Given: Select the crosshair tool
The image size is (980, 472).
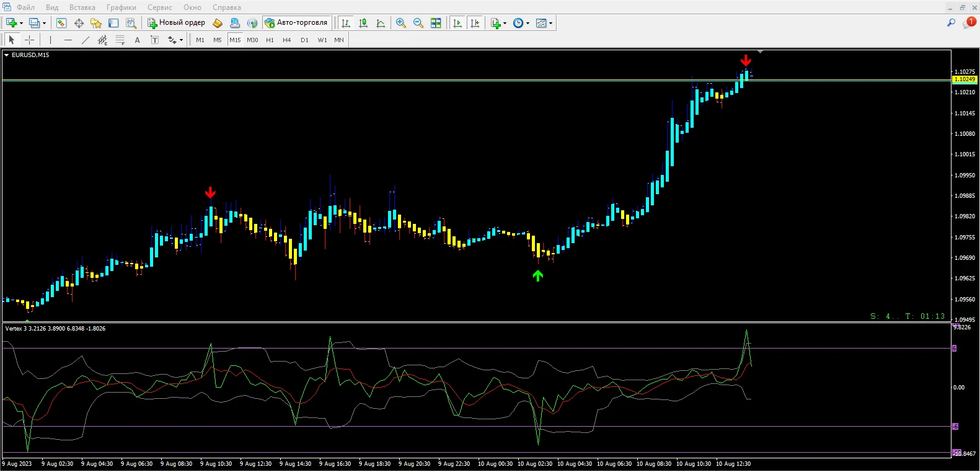Looking at the screenshot, I should click(29, 40).
